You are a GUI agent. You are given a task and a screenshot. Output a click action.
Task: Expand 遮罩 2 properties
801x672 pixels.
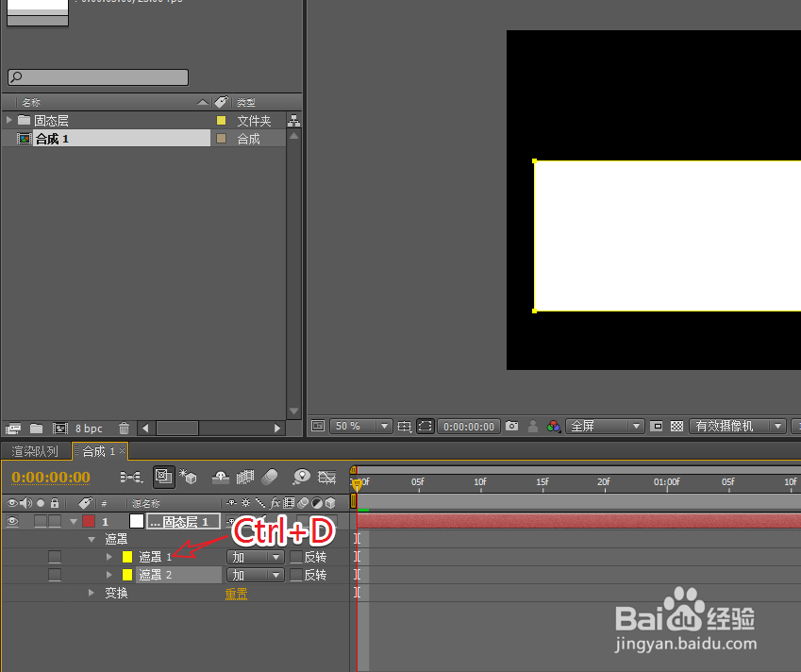click(x=108, y=575)
